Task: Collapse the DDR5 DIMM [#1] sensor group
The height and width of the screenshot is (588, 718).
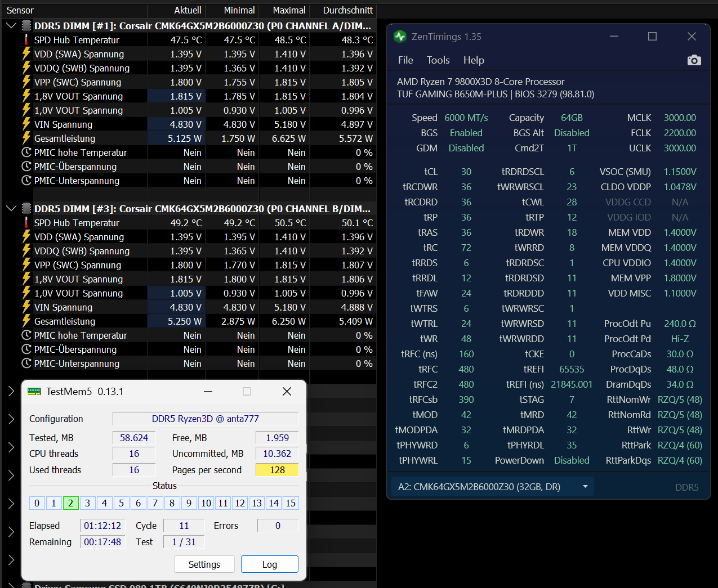Action: pyautogui.click(x=11, y=25)
